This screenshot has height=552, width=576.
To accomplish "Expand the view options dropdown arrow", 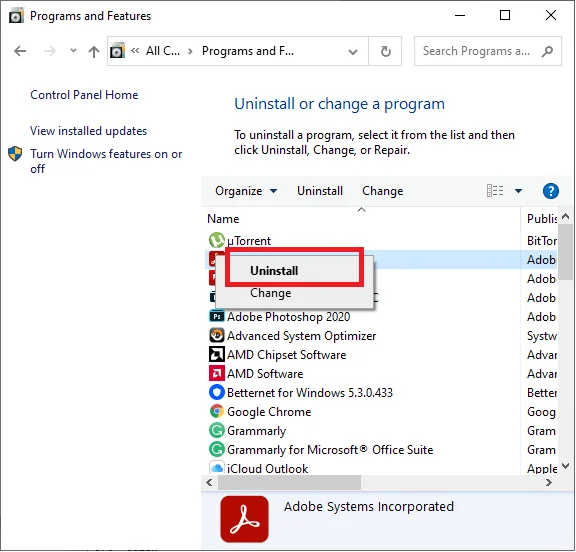I will [518, 191].
